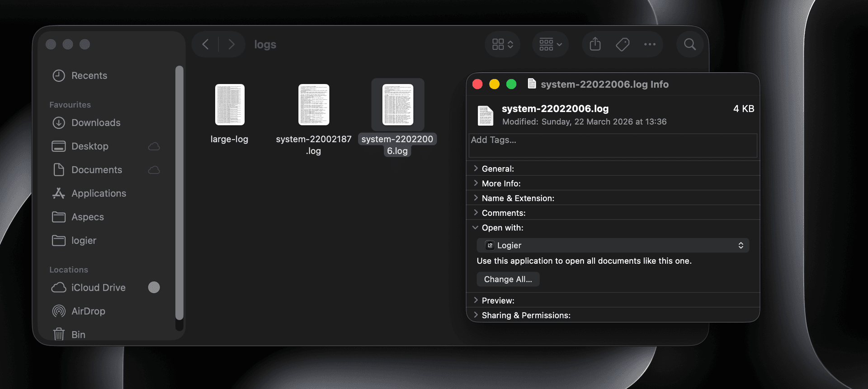Select the large-log file thumbnail
868x389 pixels.
[230, 104]
